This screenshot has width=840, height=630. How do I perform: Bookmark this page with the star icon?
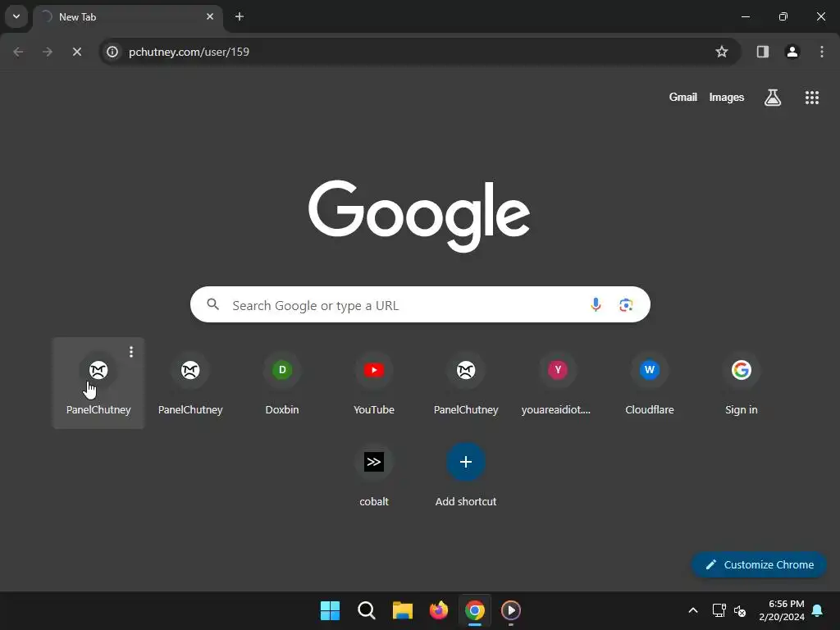tap(722, 52)
